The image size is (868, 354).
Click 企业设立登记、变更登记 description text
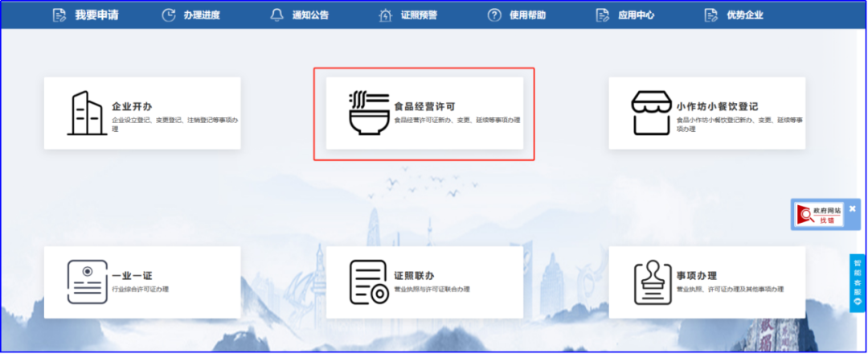point(175,124)
